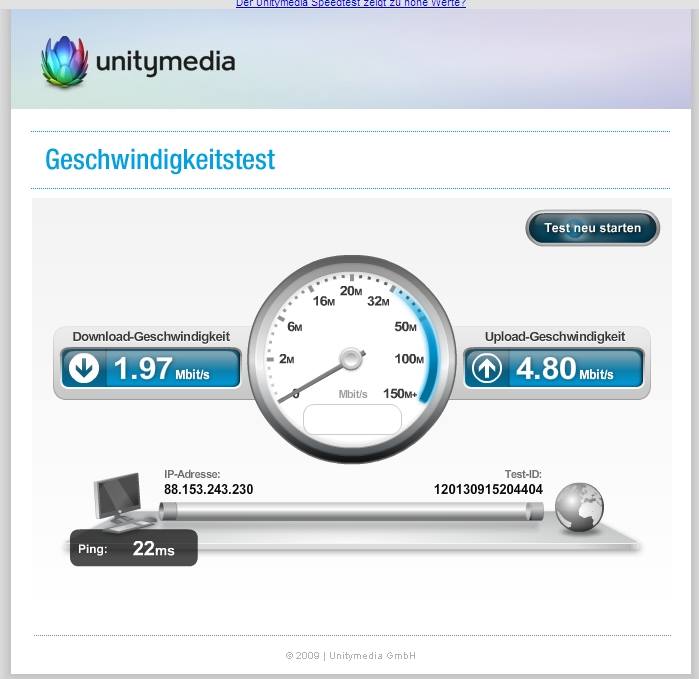Click the Unitymedia GmbH copyright footer
The width and height of the screenshot is (699, 679).
tap(350, 655)
